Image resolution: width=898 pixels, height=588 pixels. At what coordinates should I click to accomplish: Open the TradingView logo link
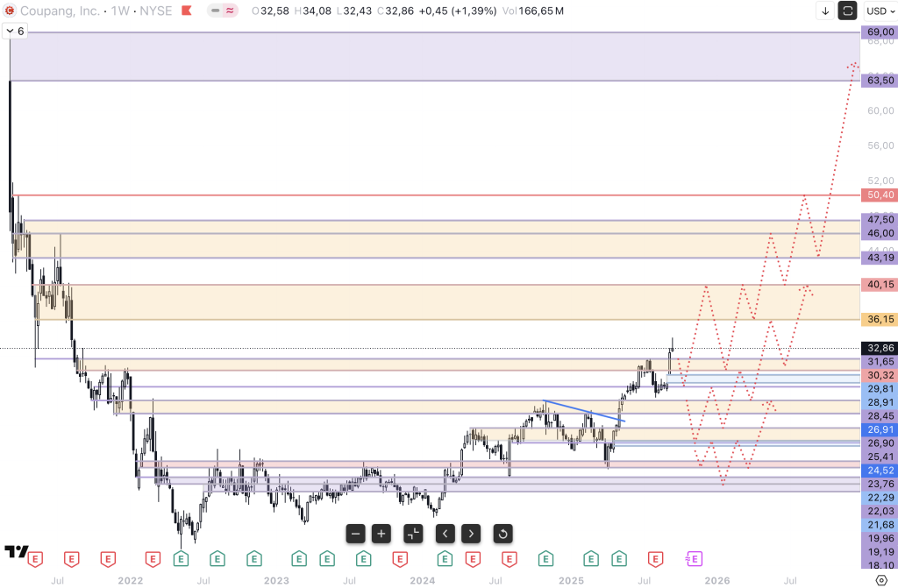point(16,552)
